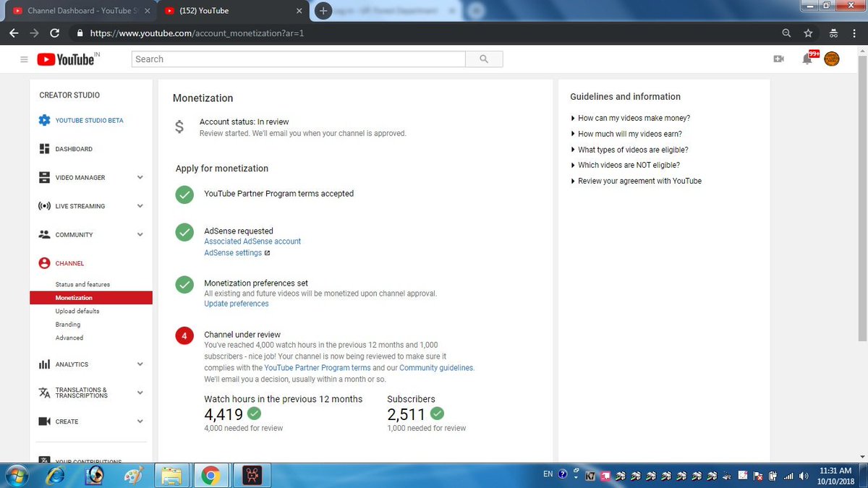The image size is (868, 488).
Task: Open Upload defaults settings
Action: [x=77, y=311]
